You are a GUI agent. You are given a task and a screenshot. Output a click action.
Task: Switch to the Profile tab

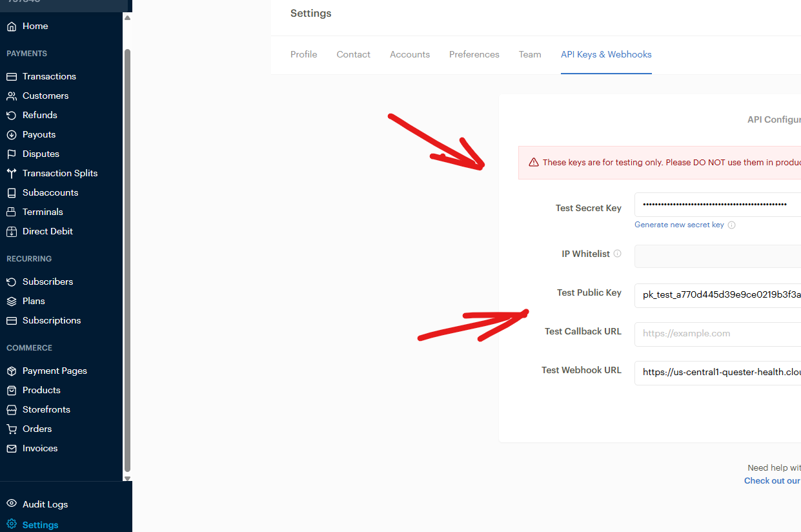coord(303,55)
